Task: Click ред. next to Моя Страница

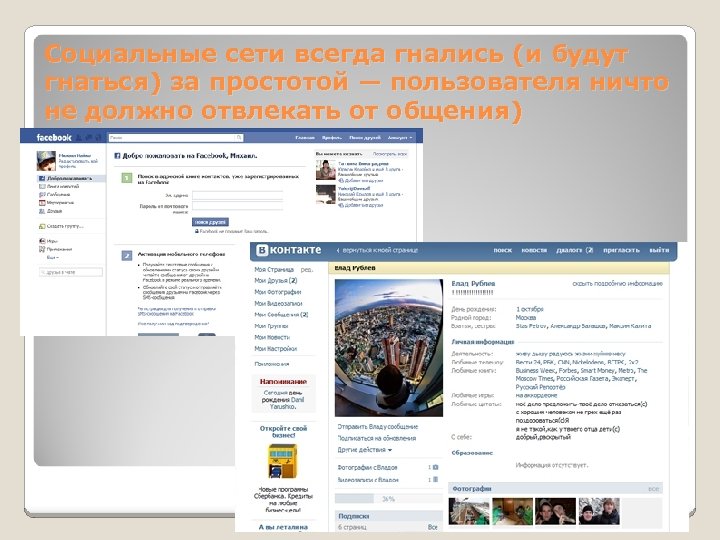Action: point(306,270)
